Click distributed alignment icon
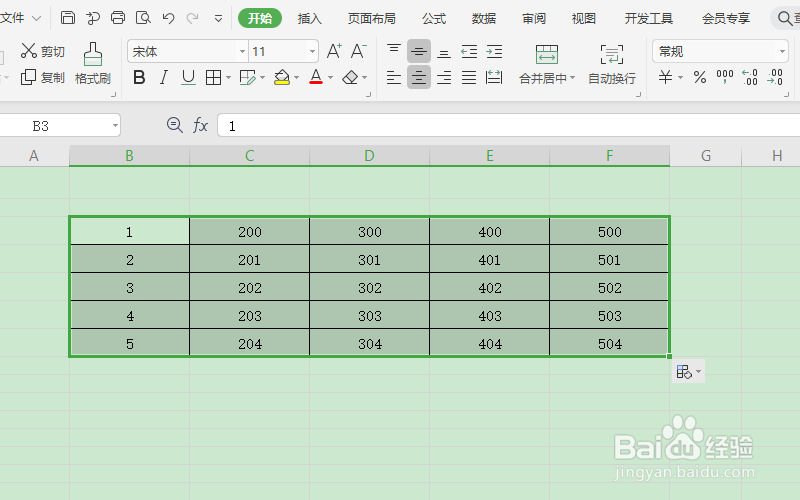 click(x=494, y=78)
